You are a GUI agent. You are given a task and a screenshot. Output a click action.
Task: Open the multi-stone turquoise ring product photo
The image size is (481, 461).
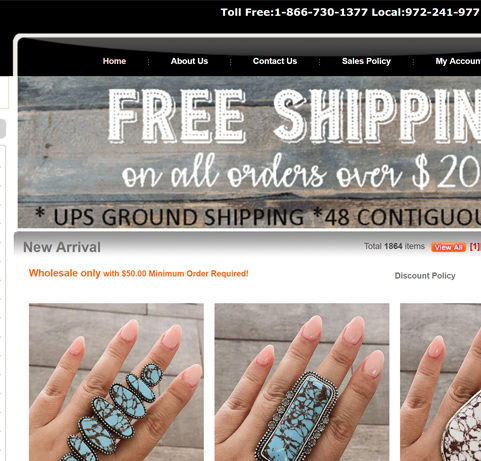click(116, 382)
